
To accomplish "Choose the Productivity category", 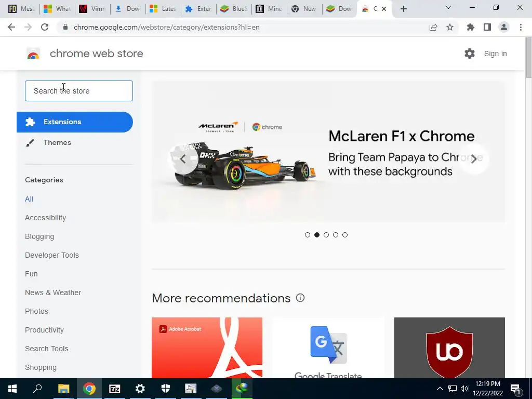I will (x=45, y=330).
